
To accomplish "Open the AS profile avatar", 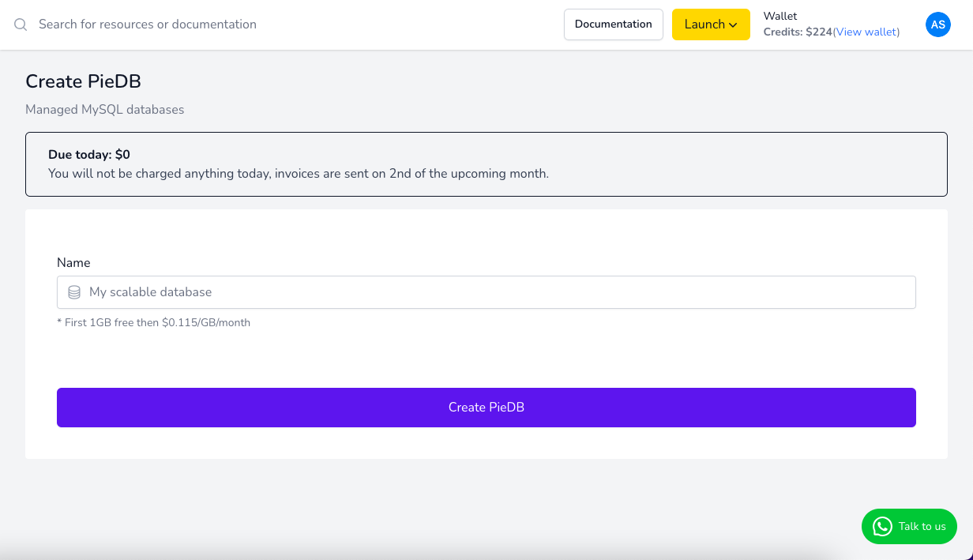I will pyautogui.click(x=938, y=24).
